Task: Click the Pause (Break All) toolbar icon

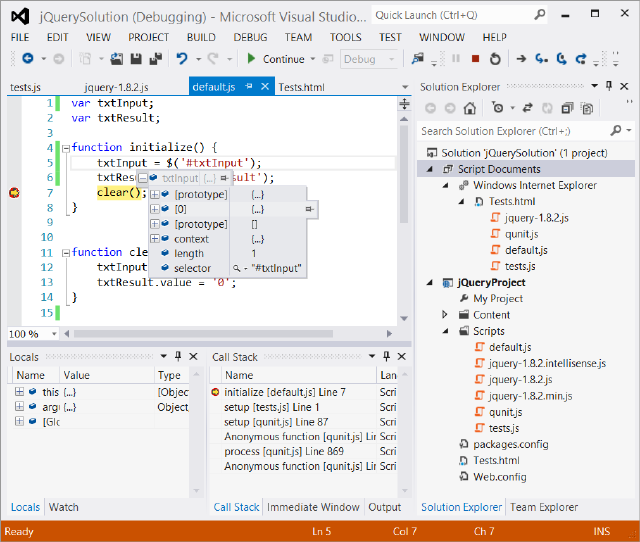Action: pos(456,59)
